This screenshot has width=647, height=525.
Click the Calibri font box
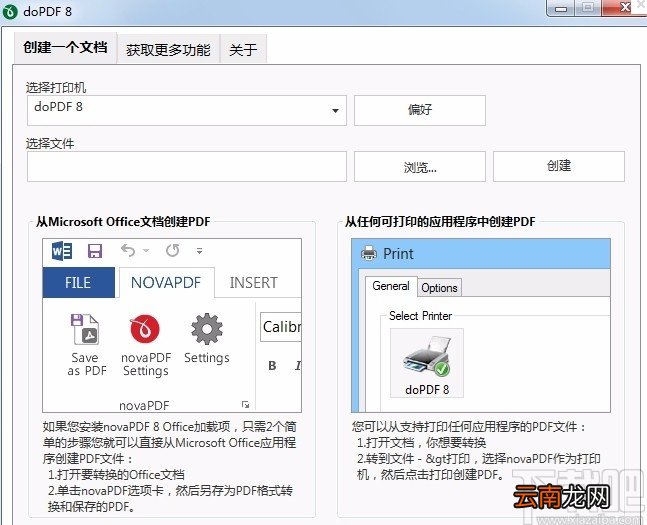point(281,327)
